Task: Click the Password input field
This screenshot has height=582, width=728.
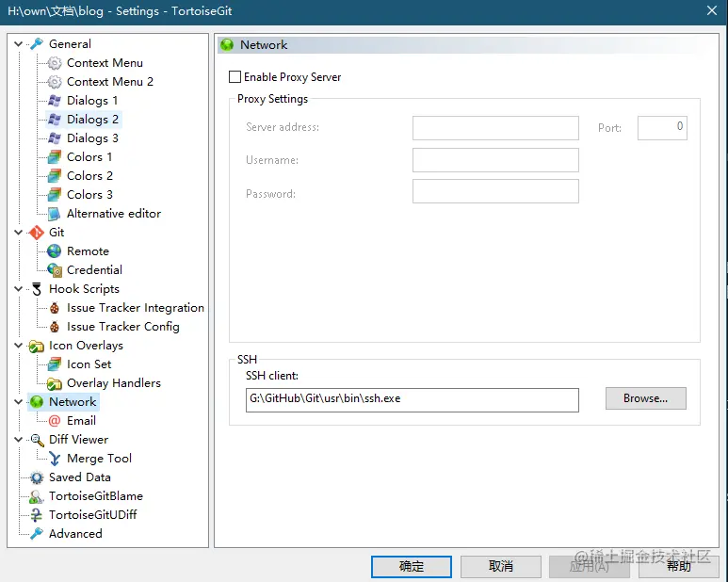Action: [x=495, y=192]
